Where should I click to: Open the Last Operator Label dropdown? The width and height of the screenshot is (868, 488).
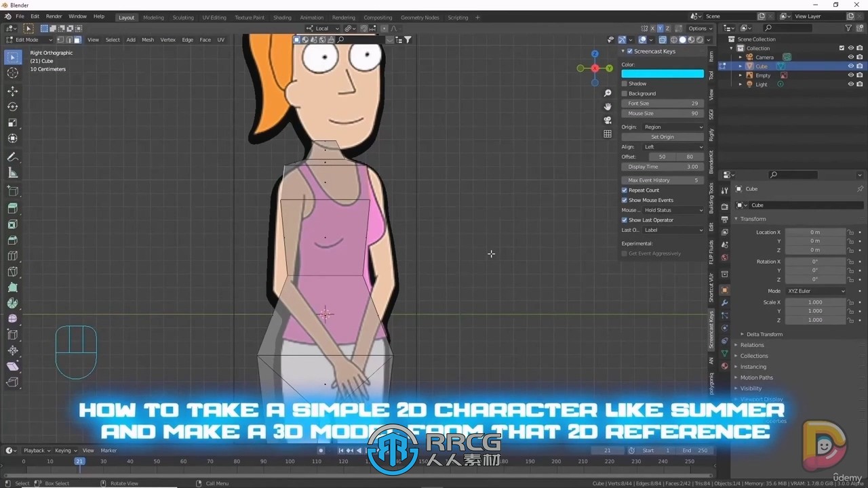coord(673,230)
